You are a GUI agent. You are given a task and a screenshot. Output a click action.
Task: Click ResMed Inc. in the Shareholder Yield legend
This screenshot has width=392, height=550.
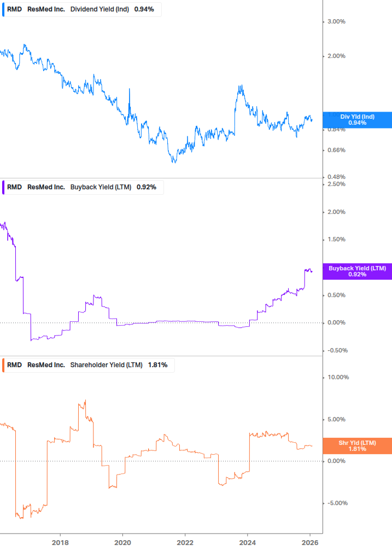(x=46, y=365)
